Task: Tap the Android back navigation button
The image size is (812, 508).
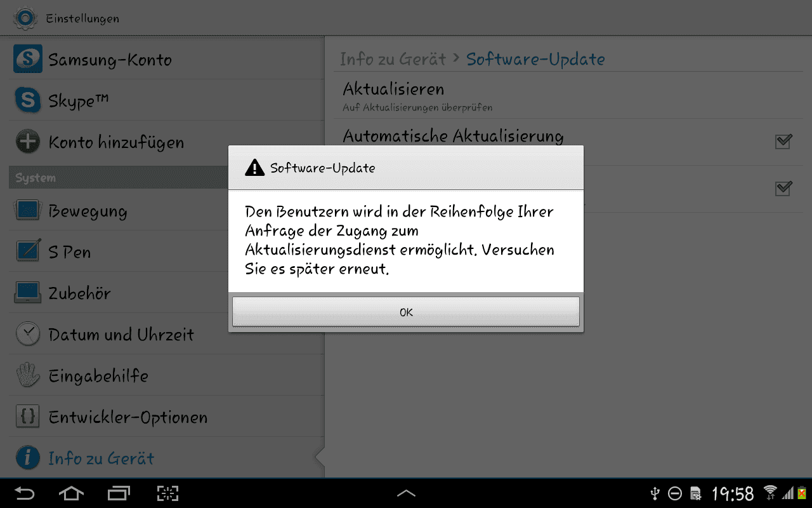Action: pos(25,493)
